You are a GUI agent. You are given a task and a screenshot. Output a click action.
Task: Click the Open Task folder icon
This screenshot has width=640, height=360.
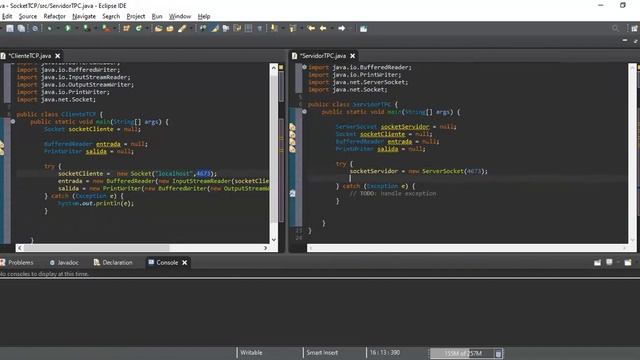click(170, 28)
